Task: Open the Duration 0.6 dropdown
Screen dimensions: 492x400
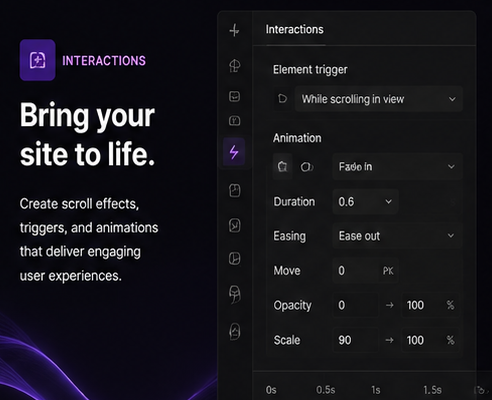Action: [365, 201]
